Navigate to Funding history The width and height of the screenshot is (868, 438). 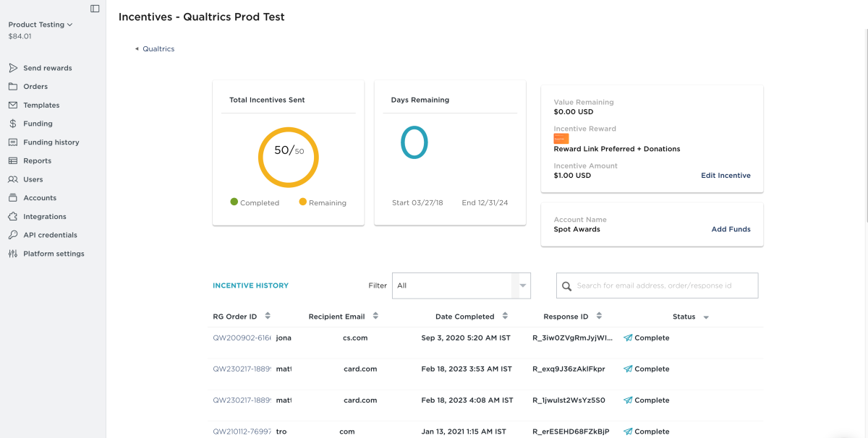point(51,142)
